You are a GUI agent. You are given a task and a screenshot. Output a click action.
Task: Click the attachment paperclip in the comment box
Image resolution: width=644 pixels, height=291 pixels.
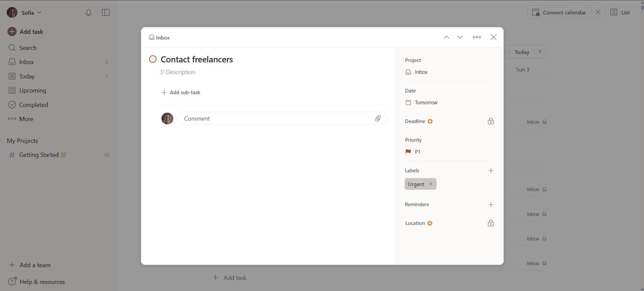click(378, 118)
